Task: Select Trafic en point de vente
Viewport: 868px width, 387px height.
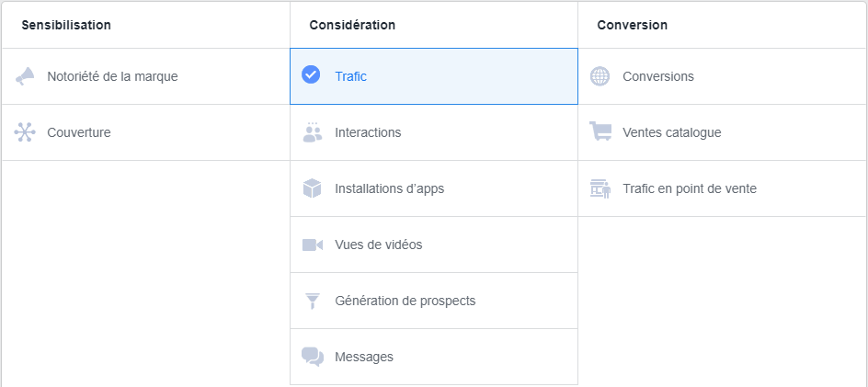Action: tap(690, 188)
